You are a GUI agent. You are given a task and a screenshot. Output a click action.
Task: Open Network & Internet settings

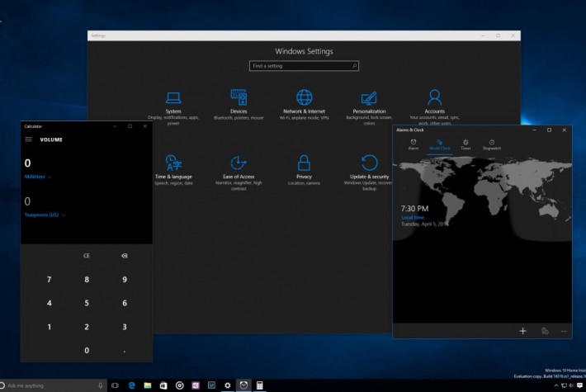coord(304,105)
